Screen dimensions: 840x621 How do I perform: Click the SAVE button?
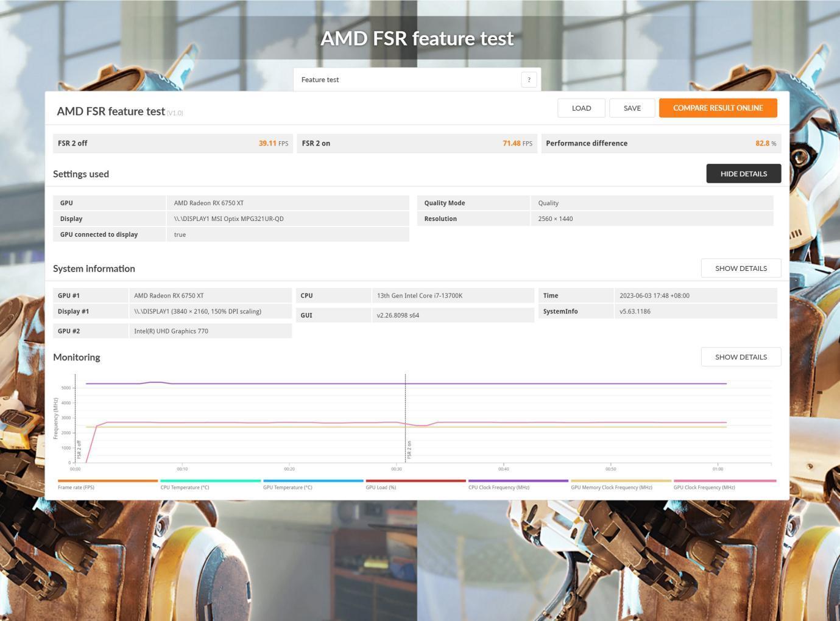coord(632,108)
